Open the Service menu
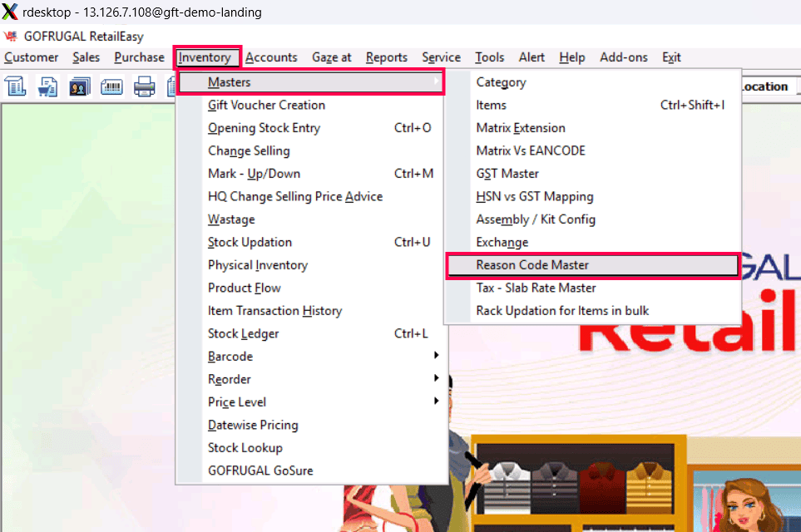The width and height of the screenshot is (801, 532). (441, 57)
